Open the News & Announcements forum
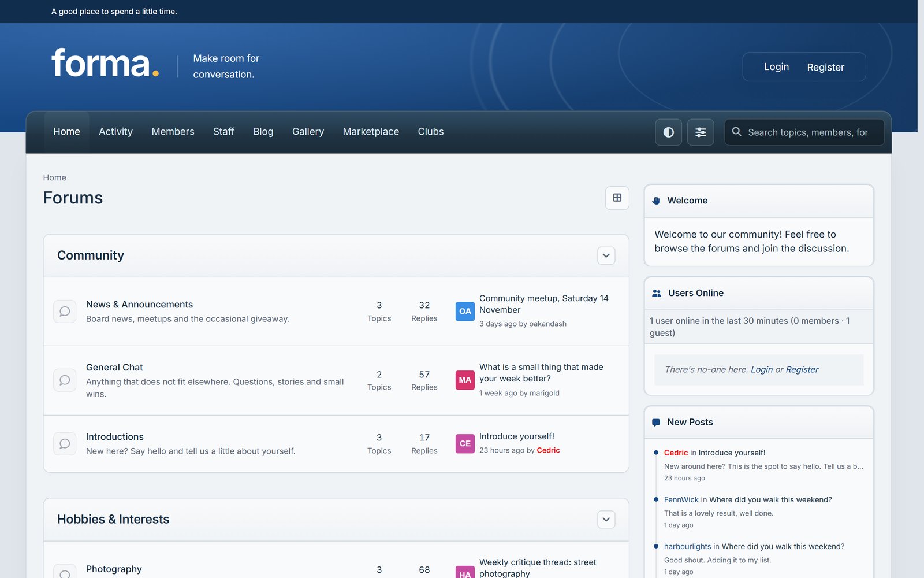Viewport: 924px width, 578px height. click(x=139, y=305)
